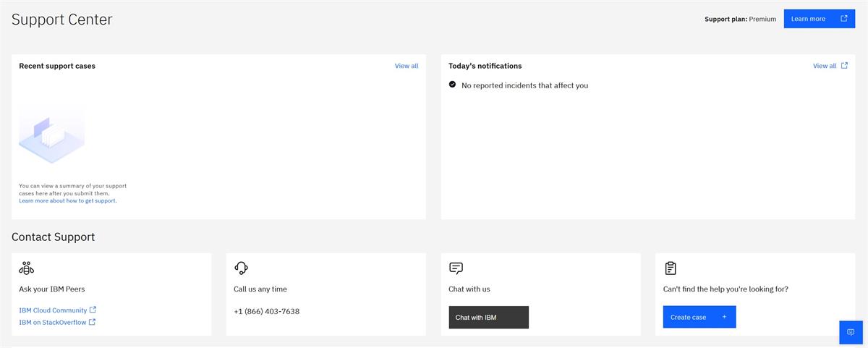Open View all recent support cases
Image resolution: width=868 pixels, height=348 pixels.
(x=407, y=66)
